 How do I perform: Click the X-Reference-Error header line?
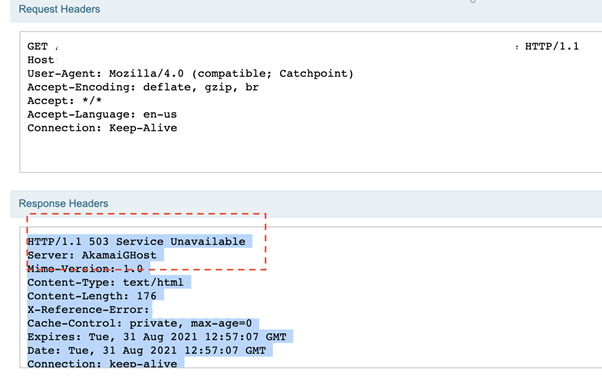click(x=88, y=310)
